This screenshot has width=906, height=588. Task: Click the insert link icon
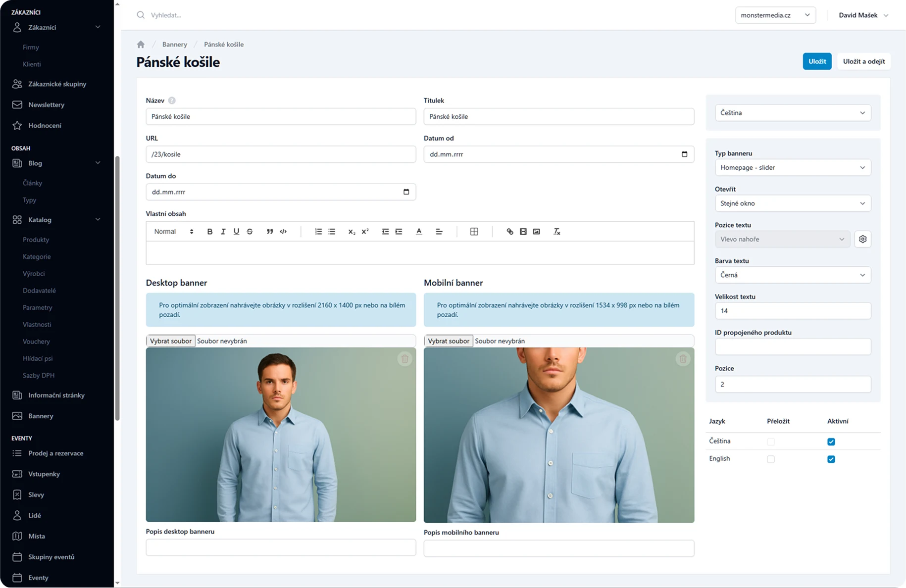tap(509, 232)
